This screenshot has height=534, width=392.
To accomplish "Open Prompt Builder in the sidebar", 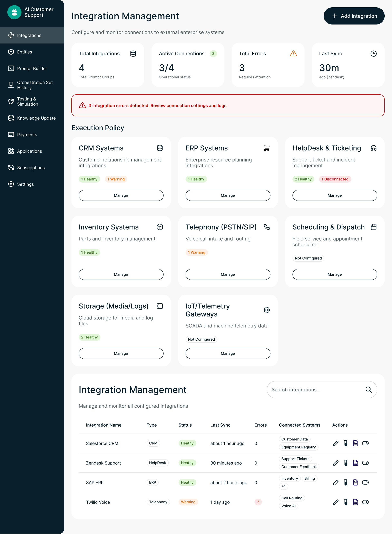I will [32, 68].
